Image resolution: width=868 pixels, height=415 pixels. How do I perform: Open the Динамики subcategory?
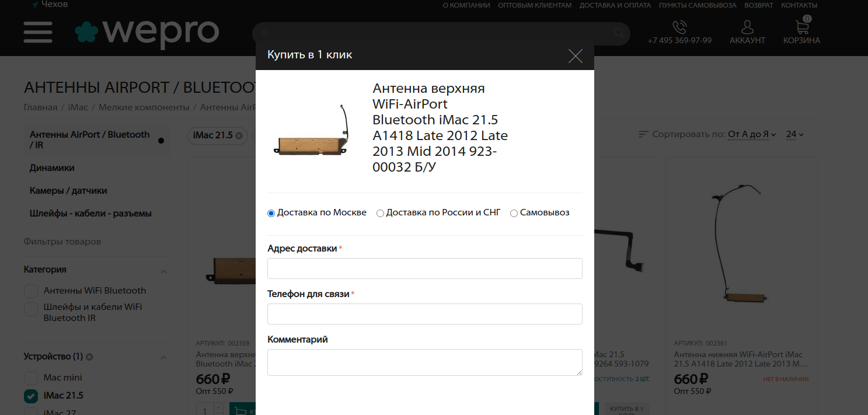(52, 168)
